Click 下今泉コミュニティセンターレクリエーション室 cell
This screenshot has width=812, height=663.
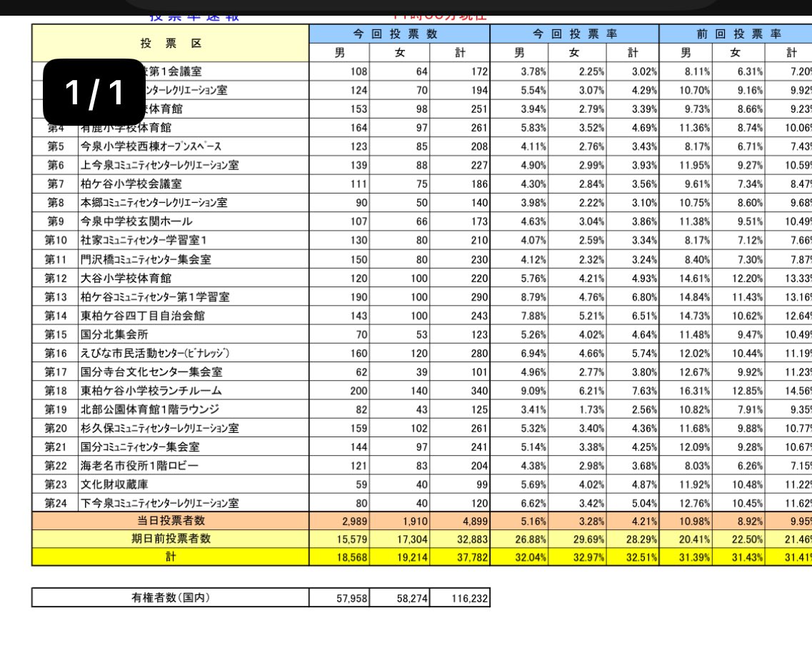pos(194,503)
